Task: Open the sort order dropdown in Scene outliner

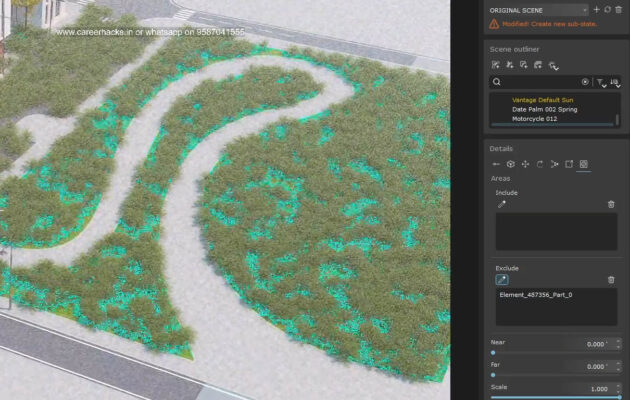Action: 615,82
